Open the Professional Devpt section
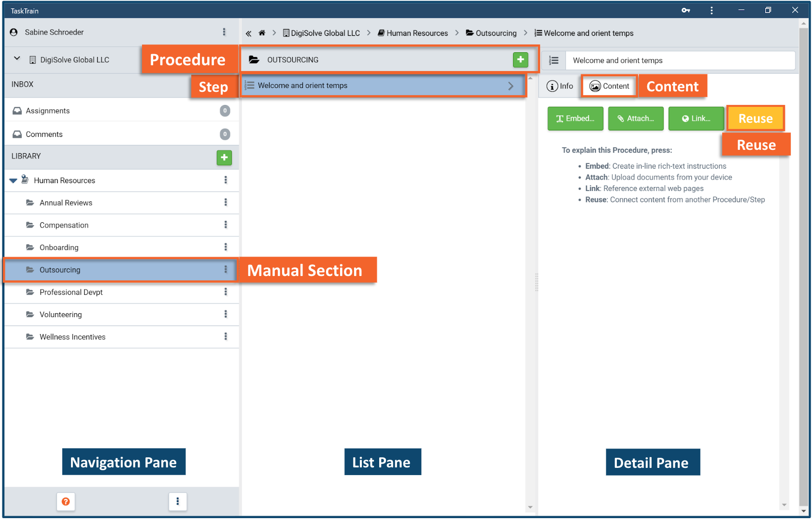 click(x=71, y=292)
